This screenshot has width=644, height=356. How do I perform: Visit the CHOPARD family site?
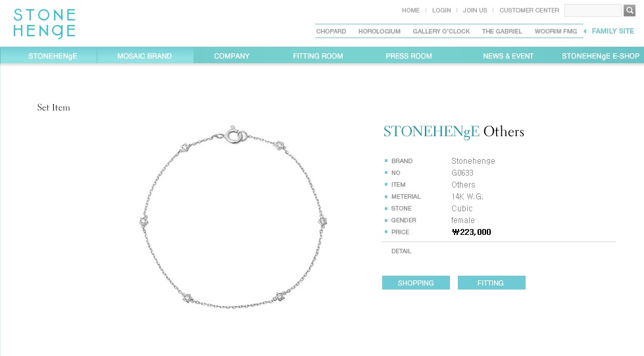click(331, 31)
